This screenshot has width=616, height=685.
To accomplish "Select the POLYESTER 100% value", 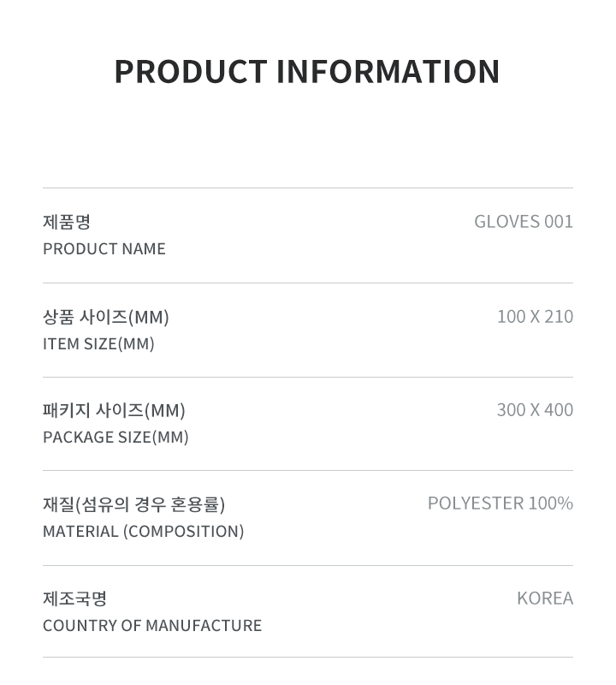I will (x=500, y=503).
